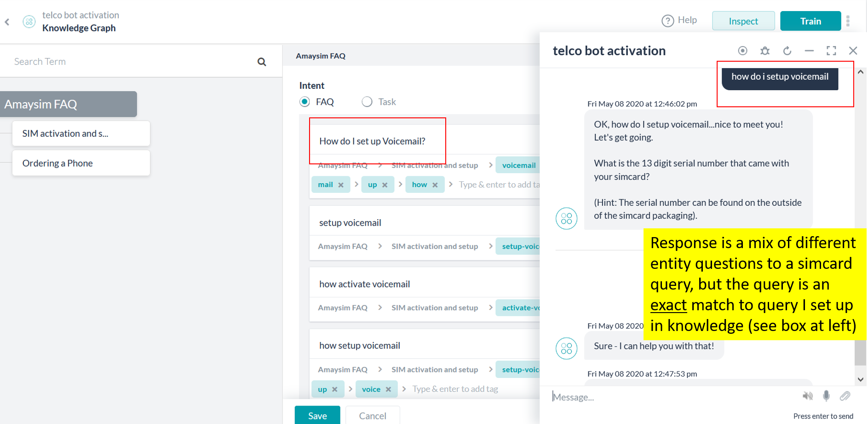Click the bot avatar beside 'Sure - I can help'
This screenshot has width=868, height=424.
click(566, 348)
